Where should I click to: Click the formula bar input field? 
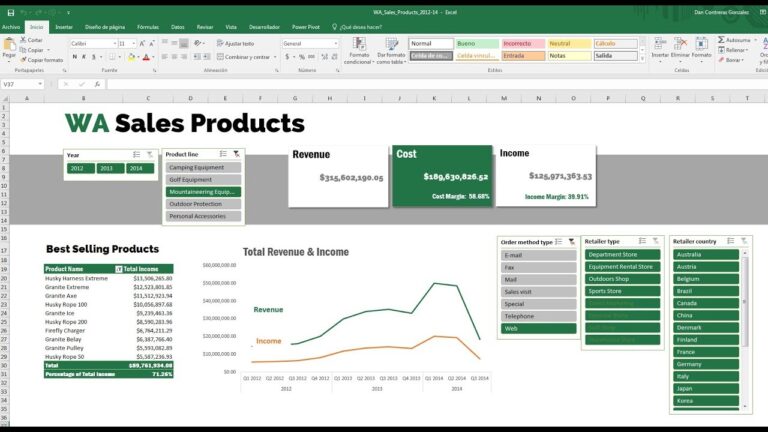click(x=436, y=84)
